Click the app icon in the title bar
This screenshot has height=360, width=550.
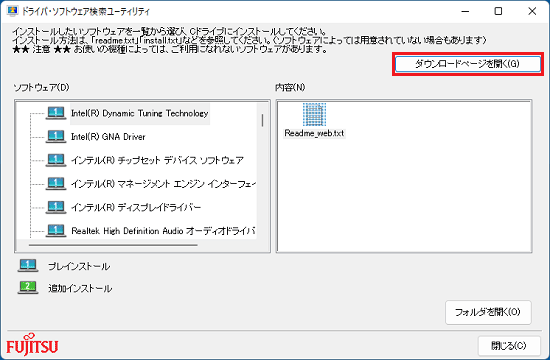point(13,11)
